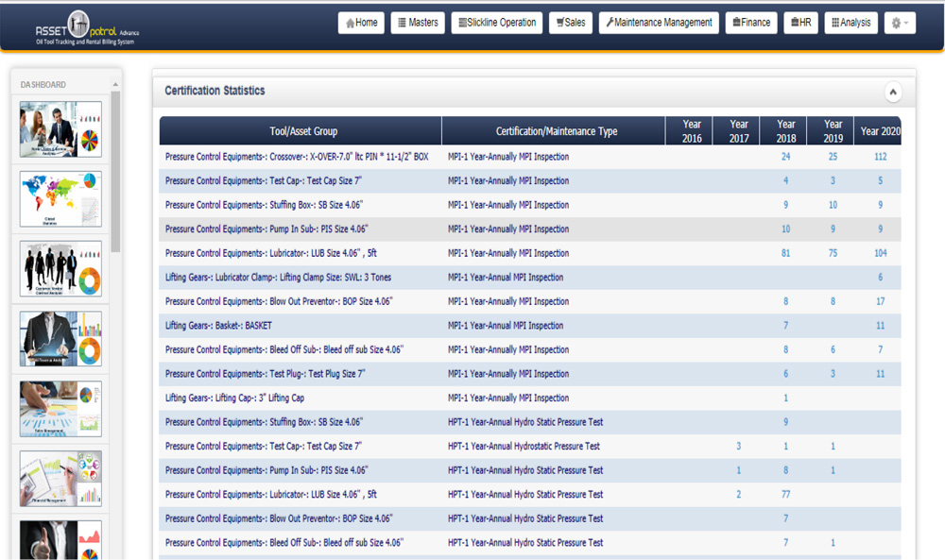Click the dashboard sidebar scrollbar thumb
Image resolution: width=945 pixels, height=560 pixels.
(x=115, y=170)
